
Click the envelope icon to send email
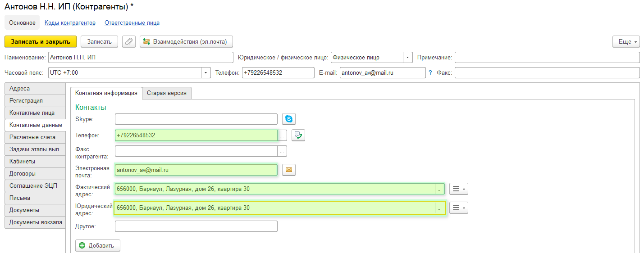289,170
